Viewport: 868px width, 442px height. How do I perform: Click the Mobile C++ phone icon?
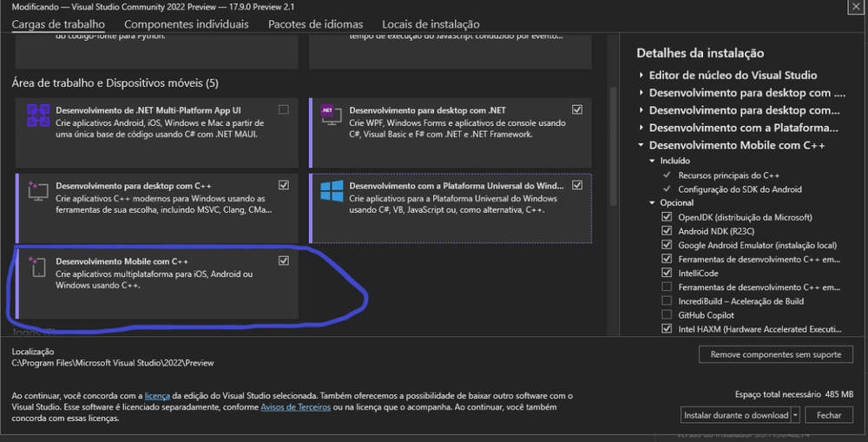click(37, 266)
